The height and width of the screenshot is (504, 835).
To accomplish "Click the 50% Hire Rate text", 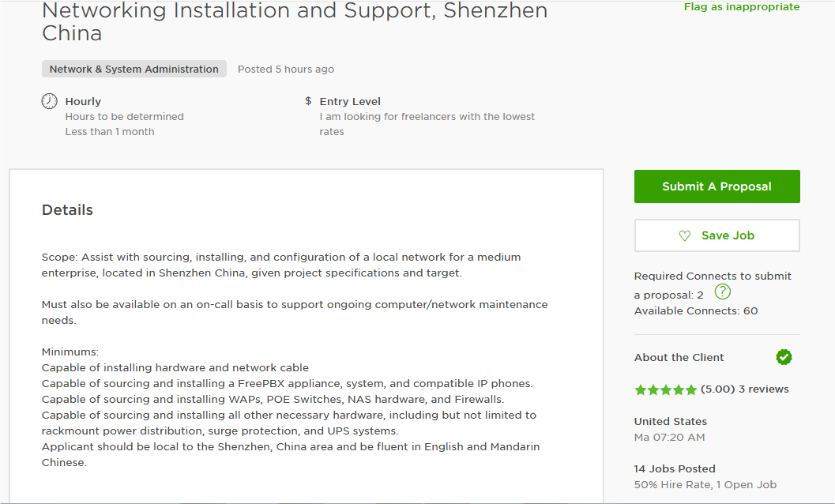I will [x=672, y=485].
